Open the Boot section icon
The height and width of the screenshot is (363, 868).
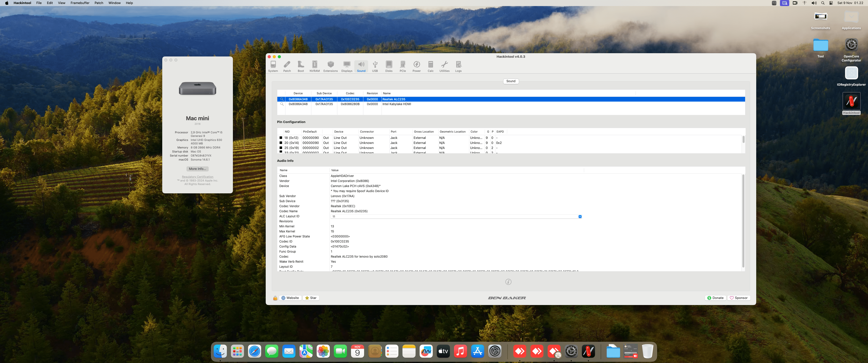pyautogui.click(x=301, y=66)
